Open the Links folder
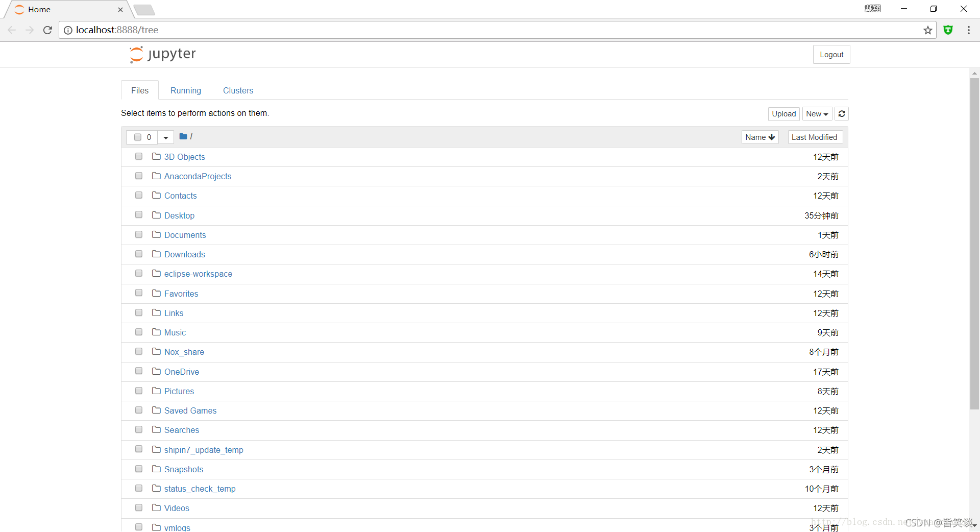980x532 pixels. pyautogui.click(x=174, y=313)
